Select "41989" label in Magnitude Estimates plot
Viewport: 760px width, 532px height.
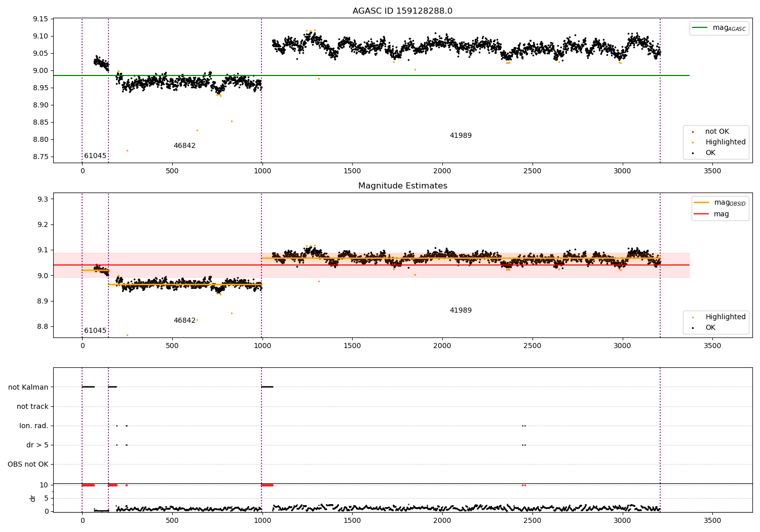click(x=461, y=311)
